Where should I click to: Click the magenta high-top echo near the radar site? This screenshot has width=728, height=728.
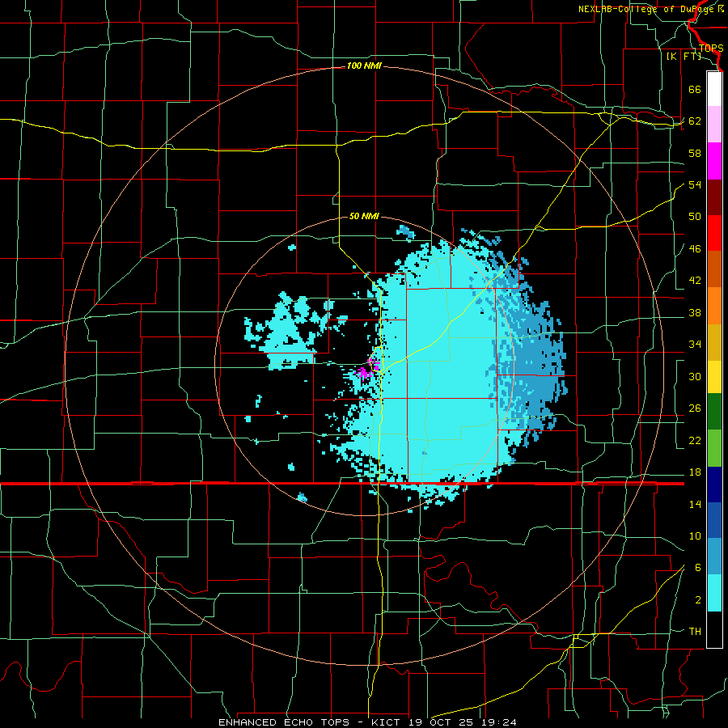(x=362, y=372)
